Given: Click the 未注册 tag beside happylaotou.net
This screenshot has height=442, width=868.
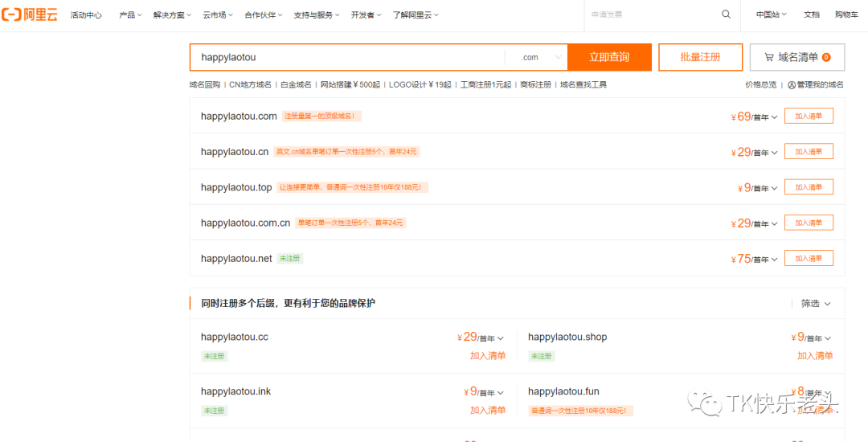Looking at the screenshot, I should point(290,258).
